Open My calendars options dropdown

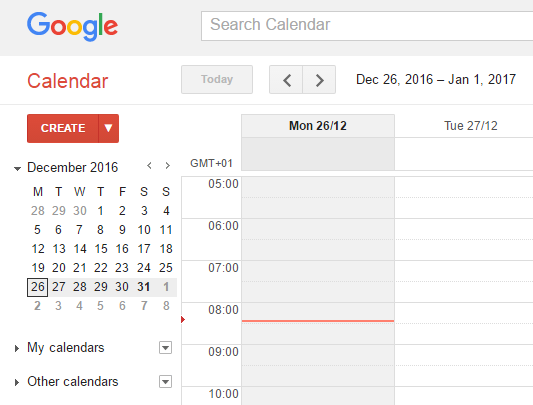pyautogui.click(x=166, y=348)
